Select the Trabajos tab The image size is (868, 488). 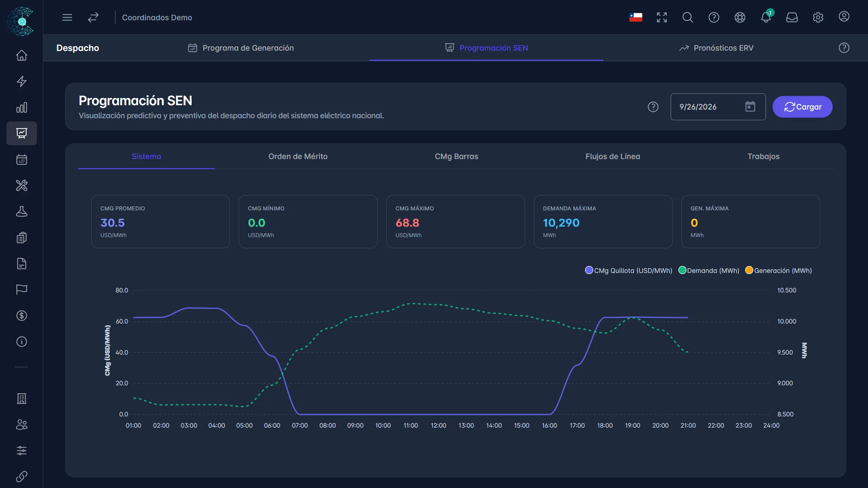[763, 157]
